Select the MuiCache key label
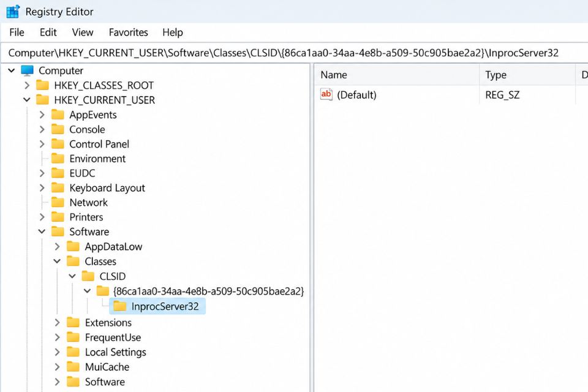Screen dimensions: 588x392 click(107, 367)
